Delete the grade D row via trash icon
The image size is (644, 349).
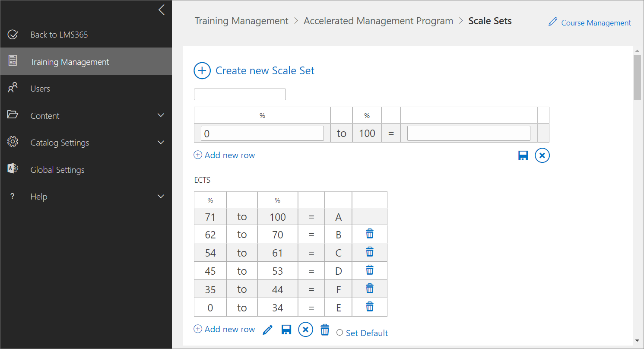(370, 270)
